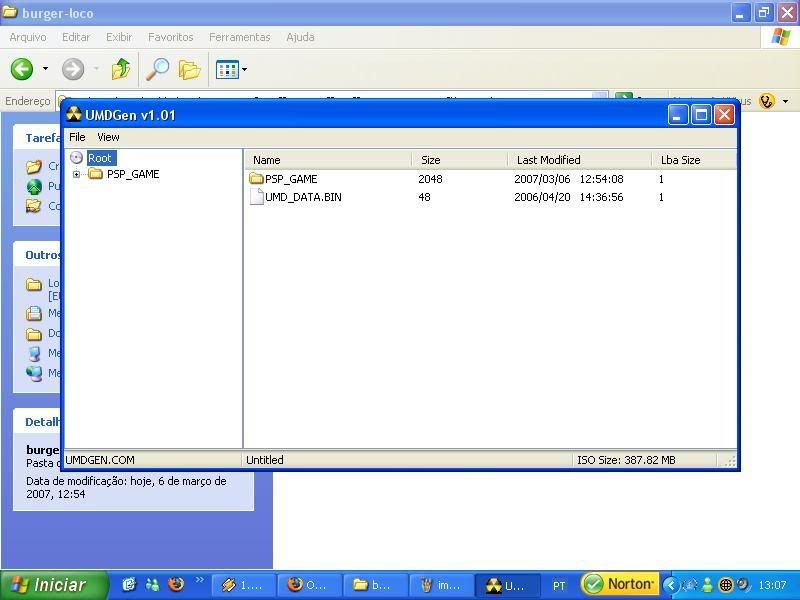Minimize the UMDGen window
Image resolution: width=800 pixels, height=600 pixels.
coord(678,115)
